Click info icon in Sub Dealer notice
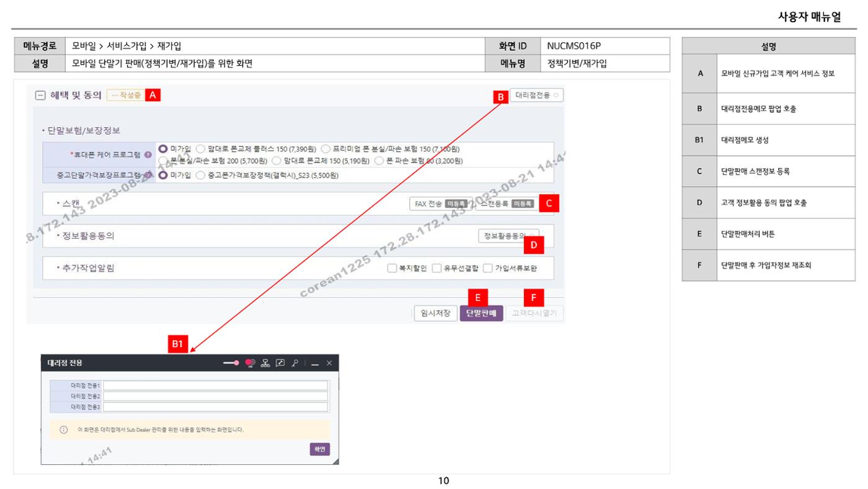 (x=63, y=429)
